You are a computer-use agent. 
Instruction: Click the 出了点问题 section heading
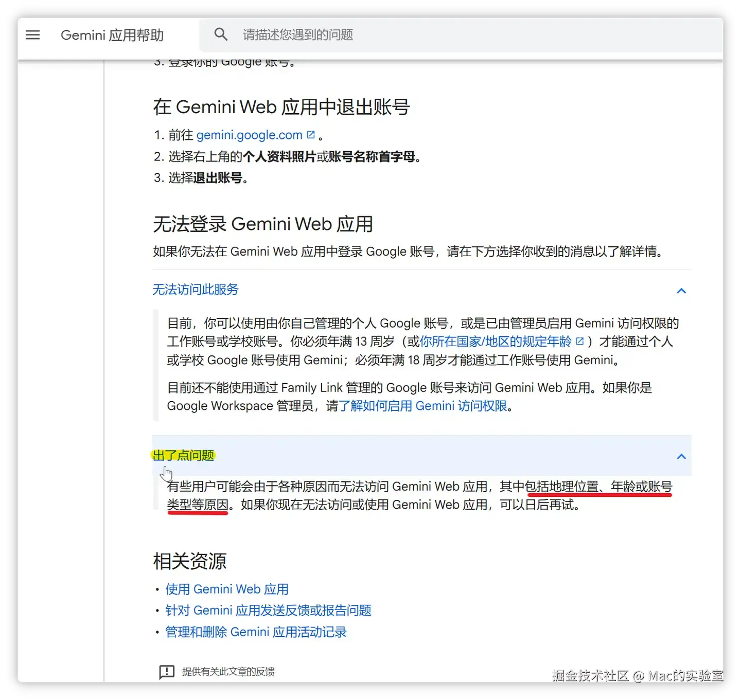pos(184,456)
